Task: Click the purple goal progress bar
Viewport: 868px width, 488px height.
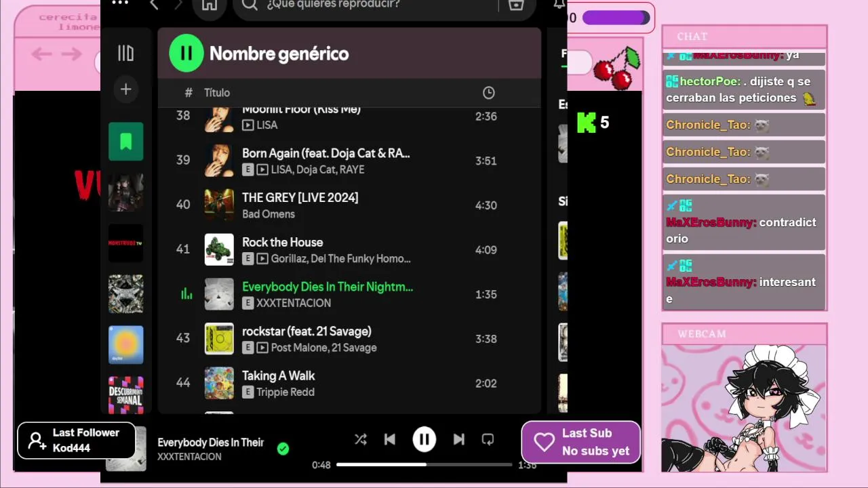Action: point(616,18)
